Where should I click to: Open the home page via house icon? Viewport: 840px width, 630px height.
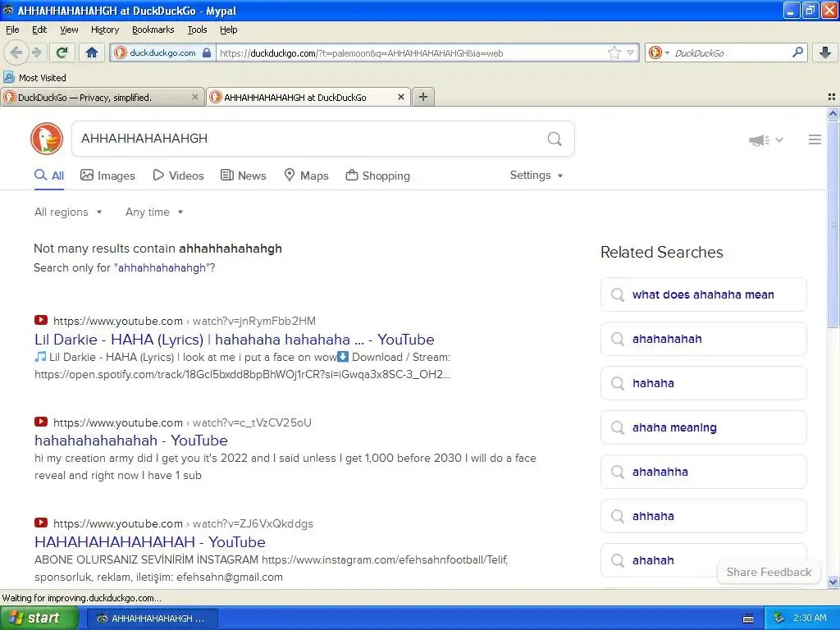pos(92,52)
